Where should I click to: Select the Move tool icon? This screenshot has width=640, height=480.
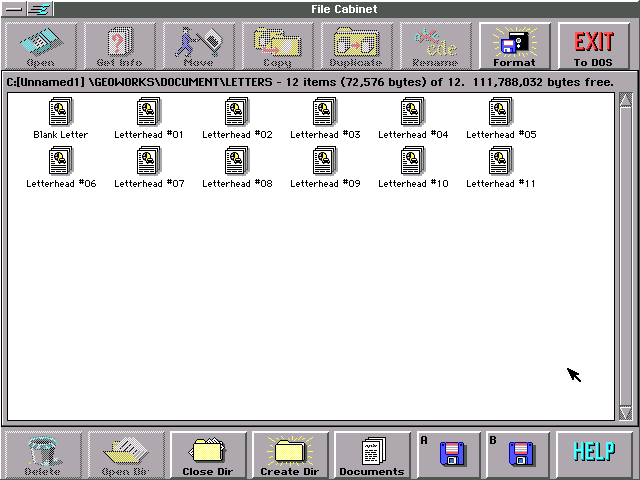coord(198,46)
